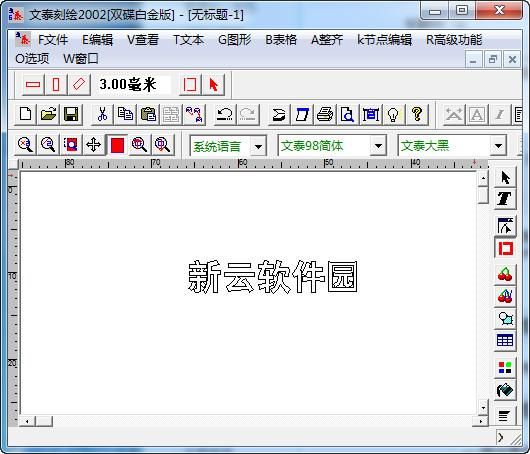Open the F文件 menu
The image size is (530, 454).
[53, 40]
